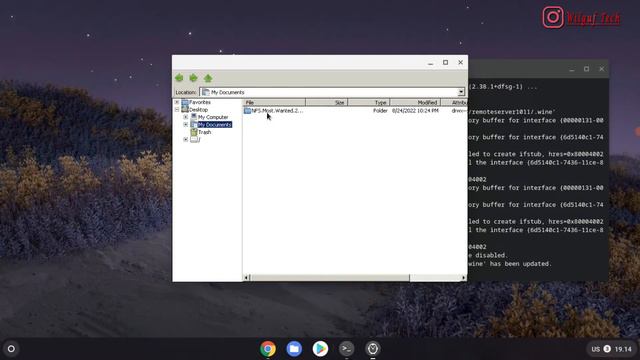Collapse the Desktop tree node

coord(177,109)
